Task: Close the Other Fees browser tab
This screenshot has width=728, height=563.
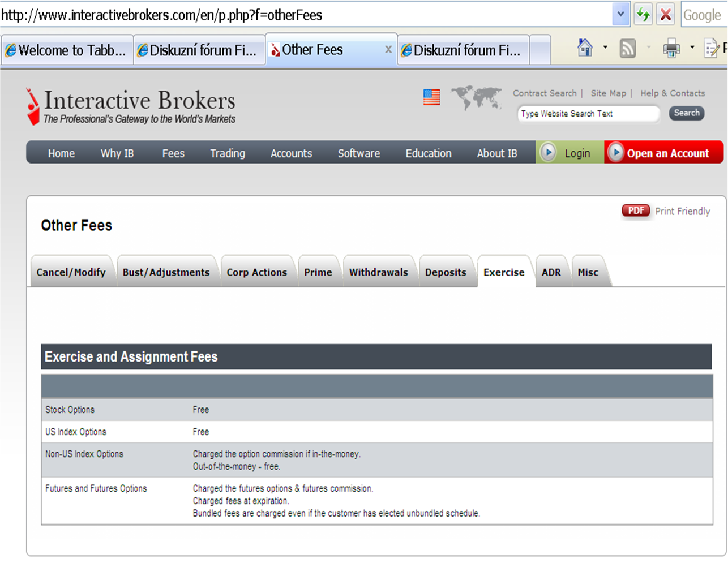Action: coord(388,50)
